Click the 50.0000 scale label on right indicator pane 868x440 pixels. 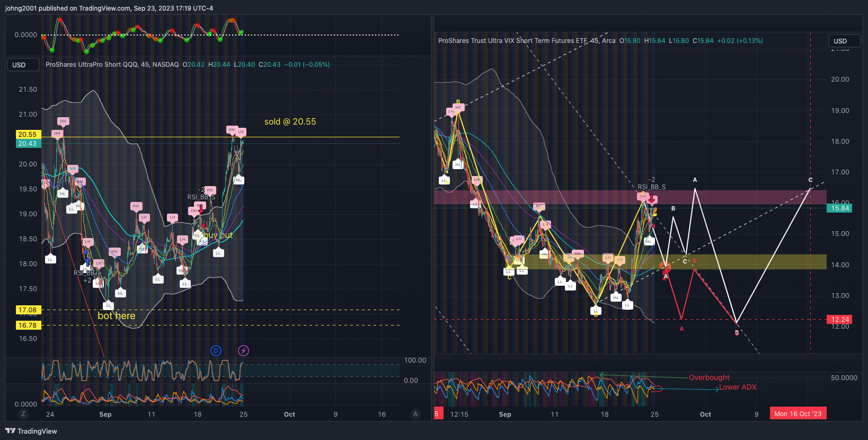[x=844, y=378]
